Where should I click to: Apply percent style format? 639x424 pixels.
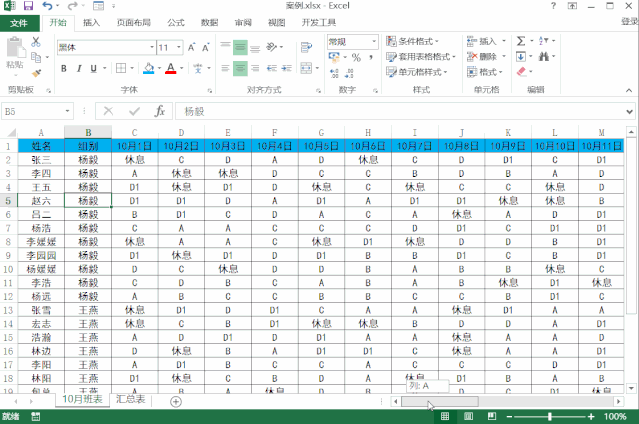tap(356, 57)
